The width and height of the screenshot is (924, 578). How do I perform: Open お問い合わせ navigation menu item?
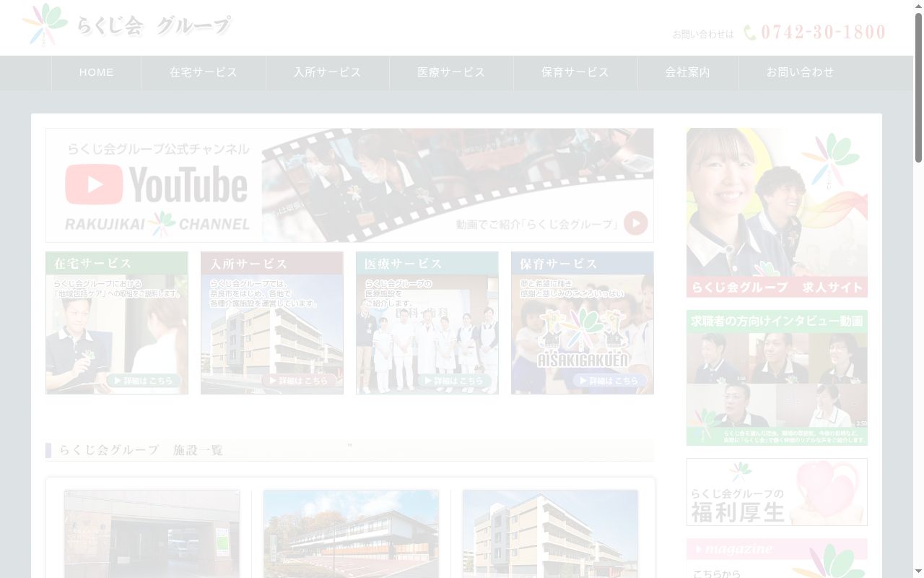[801, 72]
